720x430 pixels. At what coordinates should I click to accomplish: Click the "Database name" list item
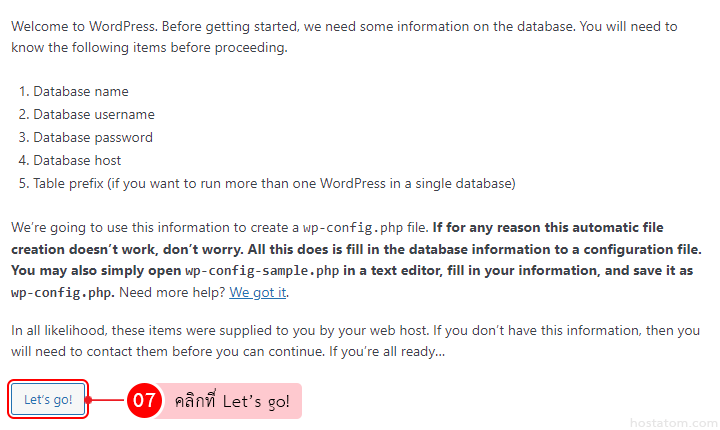(x=80, y=91)
